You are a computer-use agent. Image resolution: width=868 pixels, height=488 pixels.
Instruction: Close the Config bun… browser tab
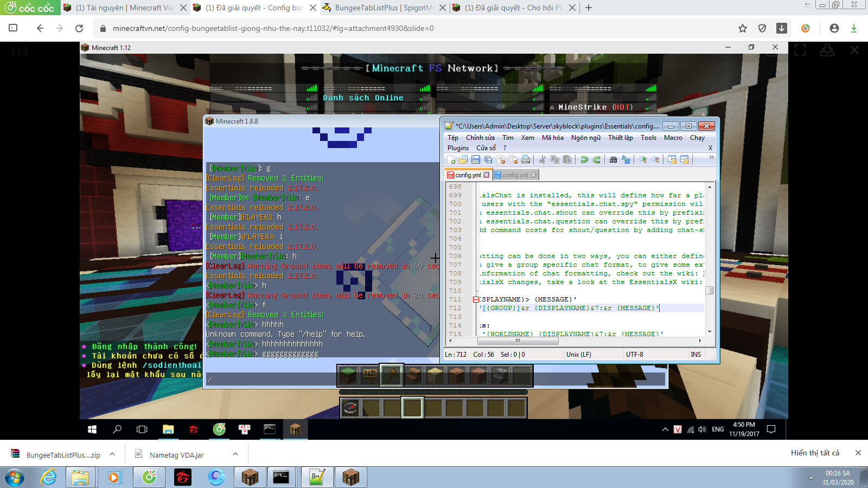[x=313, y=8]
